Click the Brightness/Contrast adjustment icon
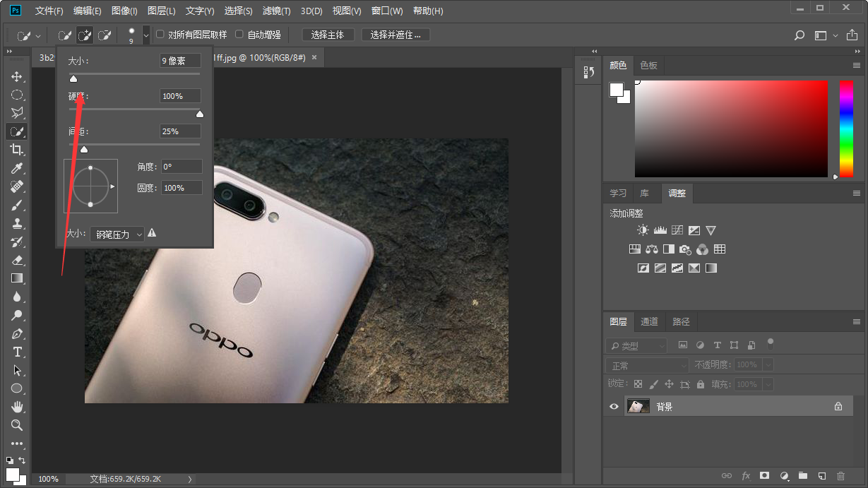Viewport: 868px width, 488px height. (642, 230)
